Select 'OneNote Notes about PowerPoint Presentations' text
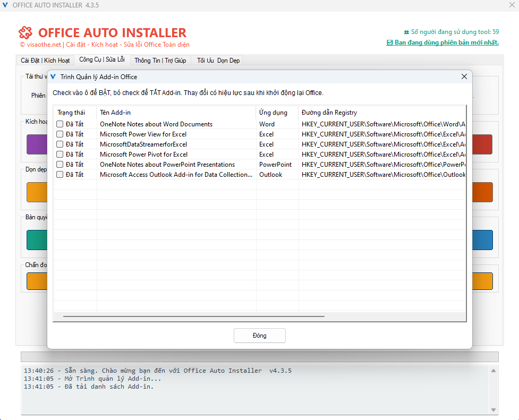 (x=167, y=165)
